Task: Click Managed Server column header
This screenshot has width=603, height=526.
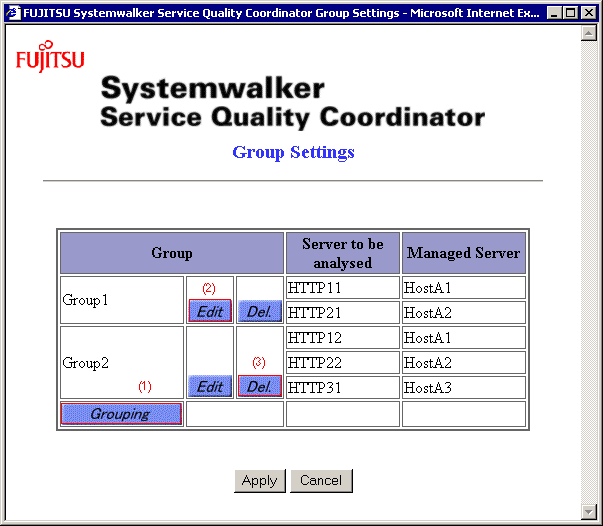Action: click(x=464, y=253)
